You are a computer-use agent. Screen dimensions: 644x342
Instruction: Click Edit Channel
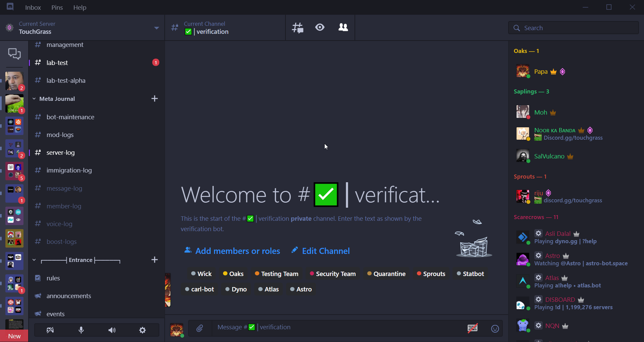pyautogui.click(x=326, y=251)
